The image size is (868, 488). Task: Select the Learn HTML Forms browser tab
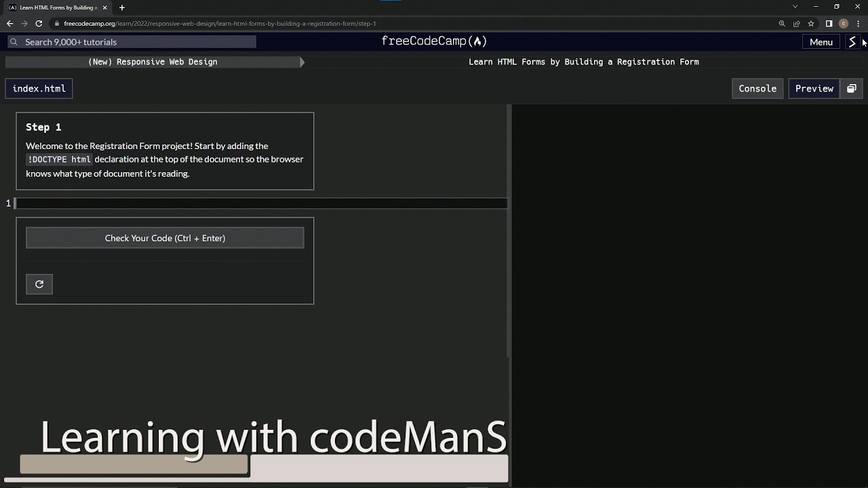pos(58,7)
